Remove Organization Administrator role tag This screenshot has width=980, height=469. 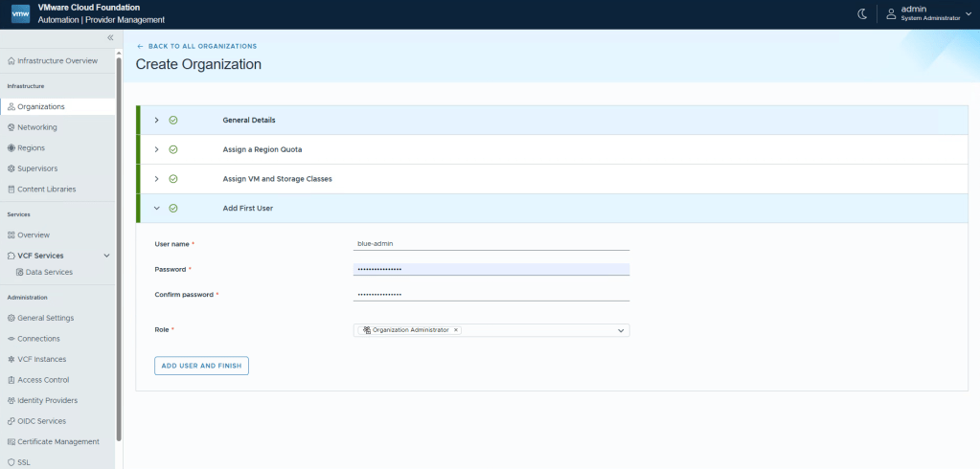[x=456, y=330]
